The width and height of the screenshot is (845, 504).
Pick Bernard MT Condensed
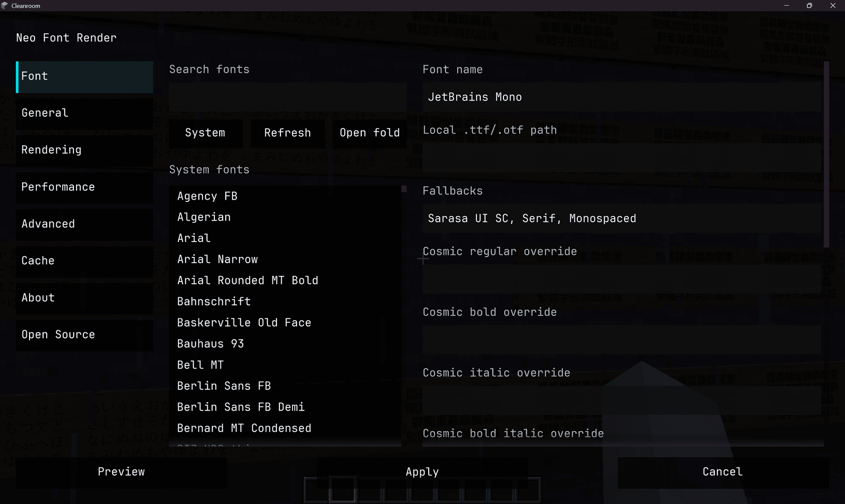[x=285, y=428]
